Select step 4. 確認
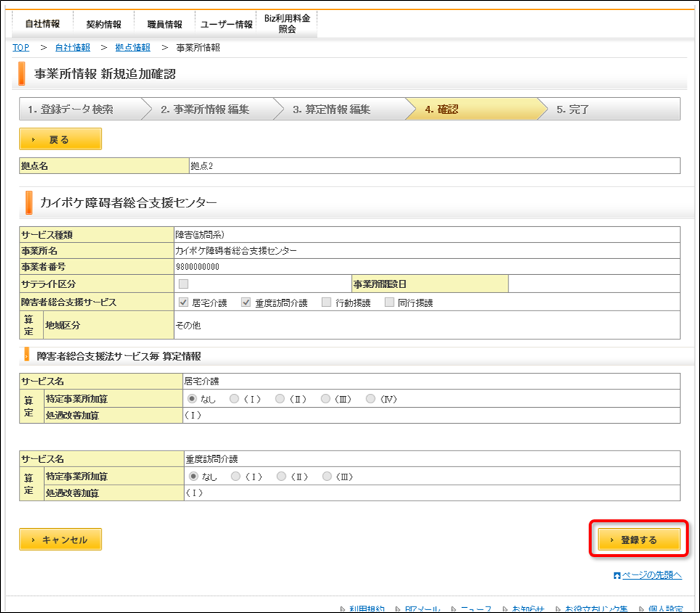This screenshot has width=700, height=613. click(x=476, y=109)
